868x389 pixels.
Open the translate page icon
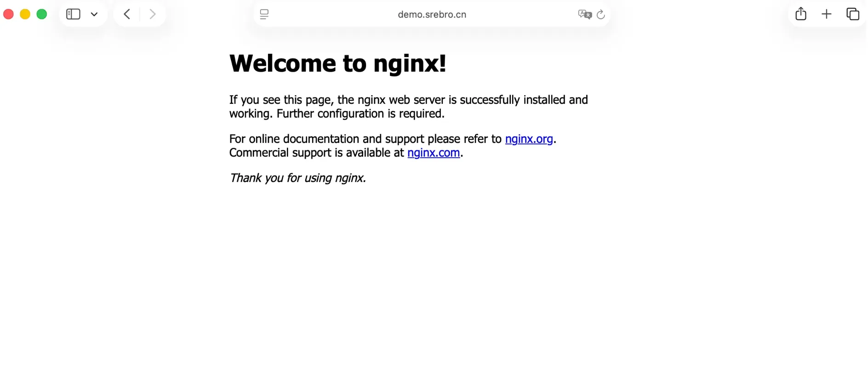[x=585, y=14]
